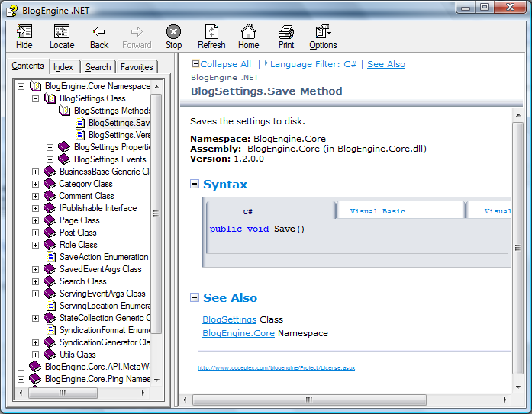Click content pane vertical scrollbar thumb
The width and height of the screenshot is (532, 414).
(517, 248)
